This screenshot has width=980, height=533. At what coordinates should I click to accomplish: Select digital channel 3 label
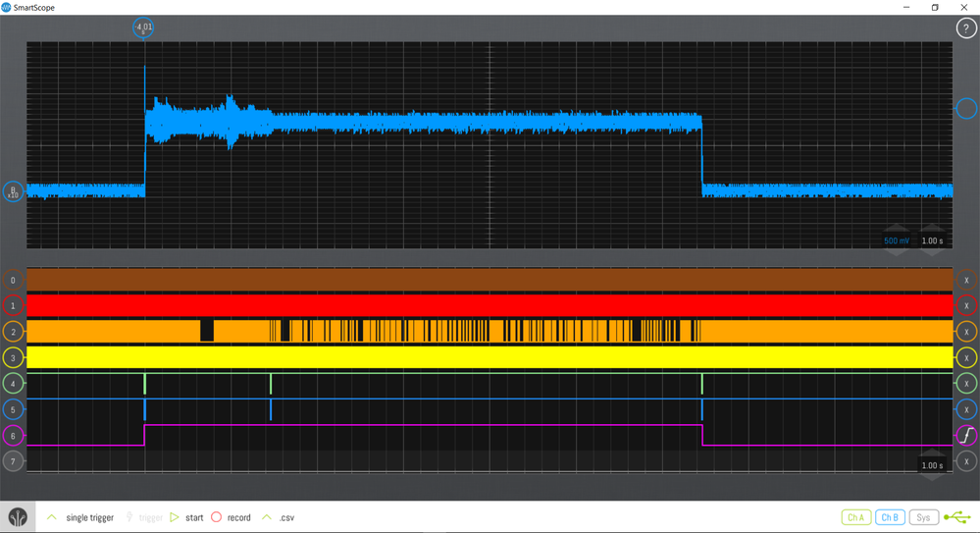(x=13, y=358)
